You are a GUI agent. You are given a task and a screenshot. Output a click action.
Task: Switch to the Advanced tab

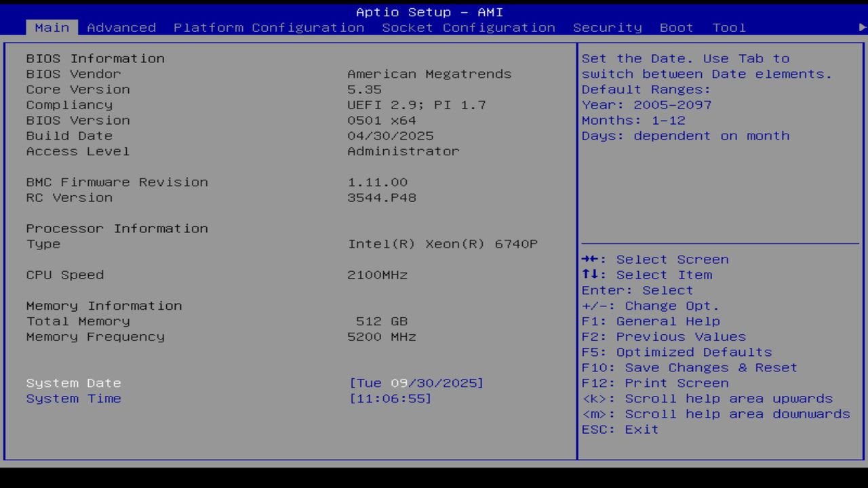[121, 27]
